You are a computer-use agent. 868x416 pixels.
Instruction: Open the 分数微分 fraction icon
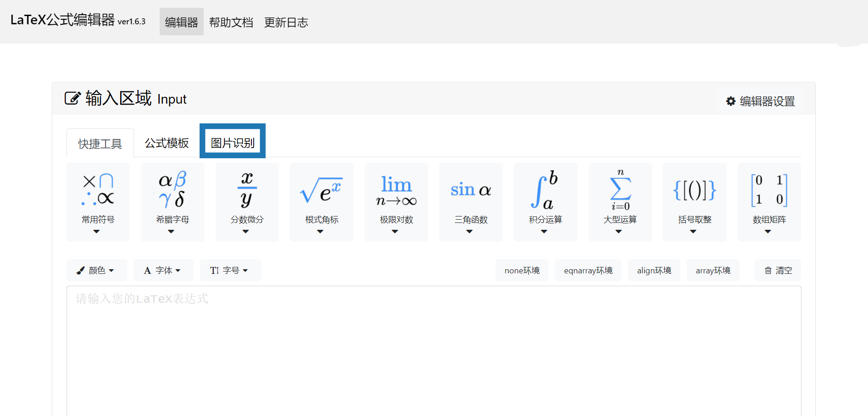coord(247,189)
